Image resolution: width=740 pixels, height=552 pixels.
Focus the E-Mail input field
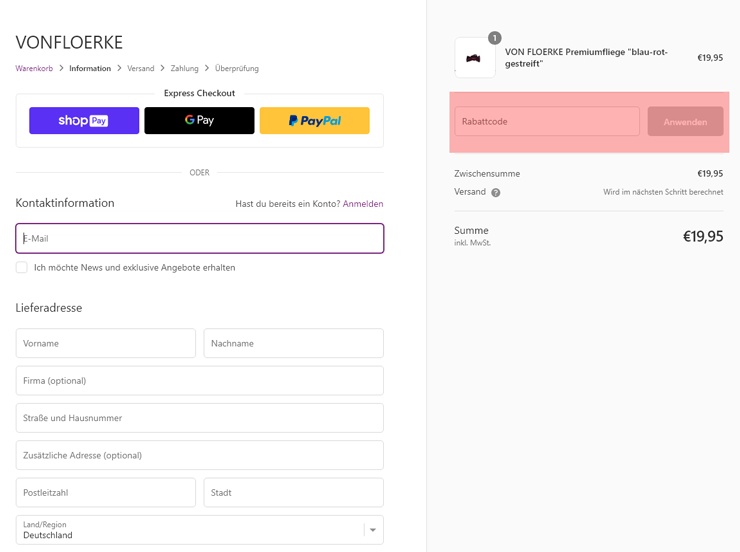200,238
